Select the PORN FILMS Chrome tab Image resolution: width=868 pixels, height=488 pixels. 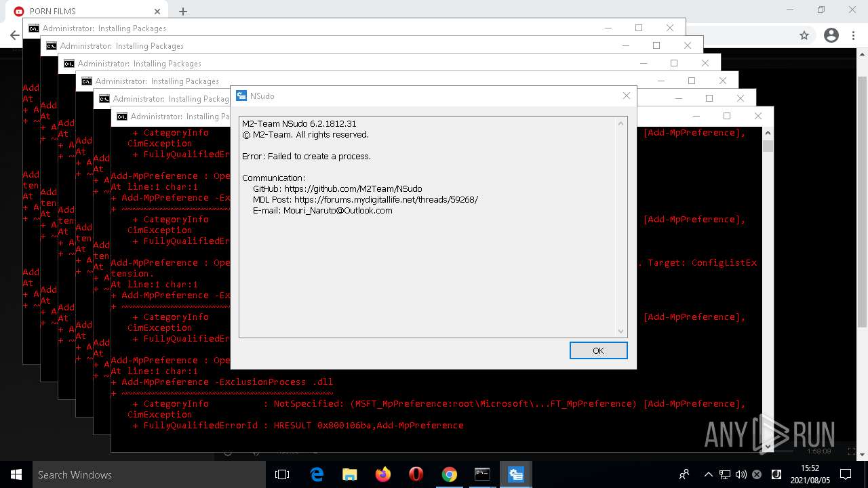pos(88,12)
